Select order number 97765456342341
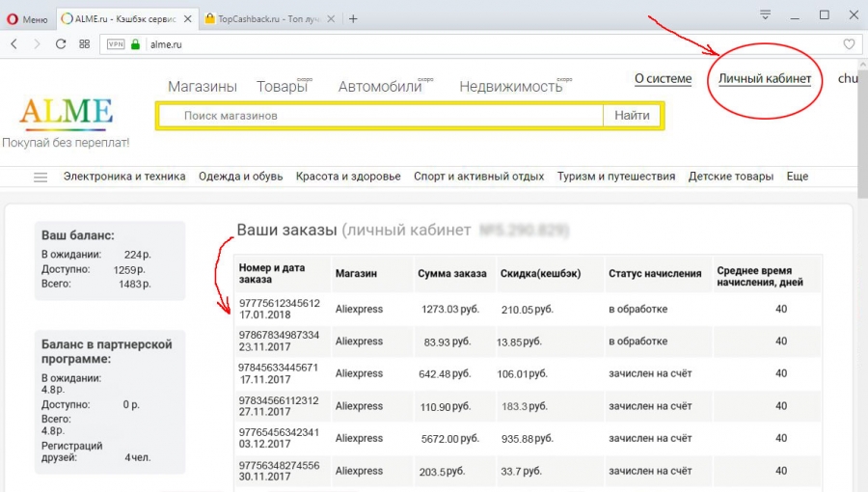The height and width of the screenshot is (492, 868). click(279, 432)
